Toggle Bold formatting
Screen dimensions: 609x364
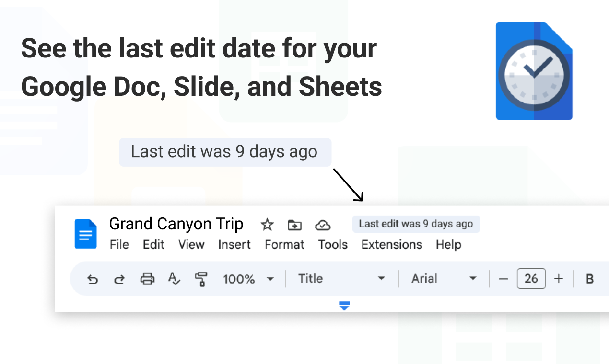590,279
